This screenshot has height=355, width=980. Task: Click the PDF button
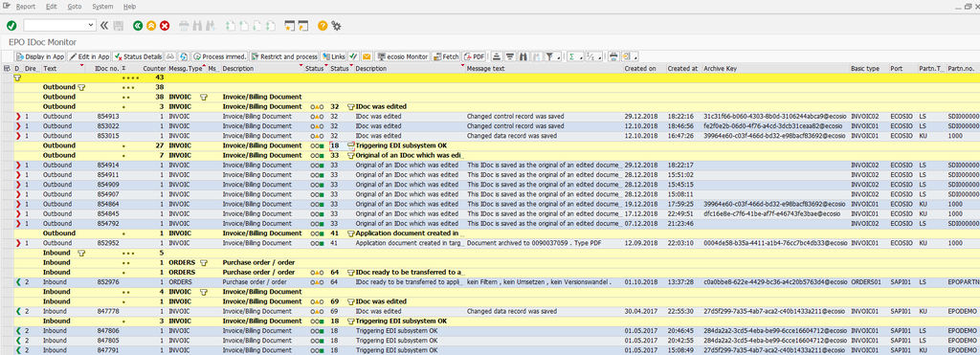475,56
